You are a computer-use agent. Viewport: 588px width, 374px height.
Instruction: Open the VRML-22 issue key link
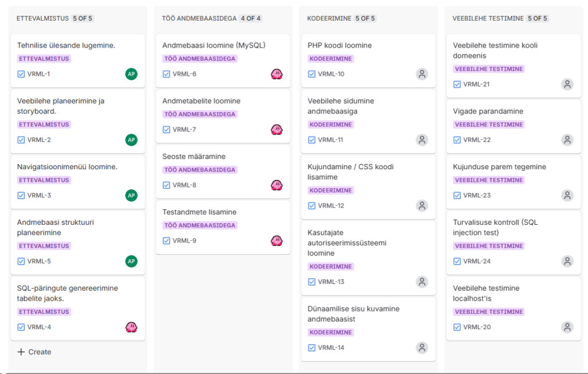pos(477,140)
